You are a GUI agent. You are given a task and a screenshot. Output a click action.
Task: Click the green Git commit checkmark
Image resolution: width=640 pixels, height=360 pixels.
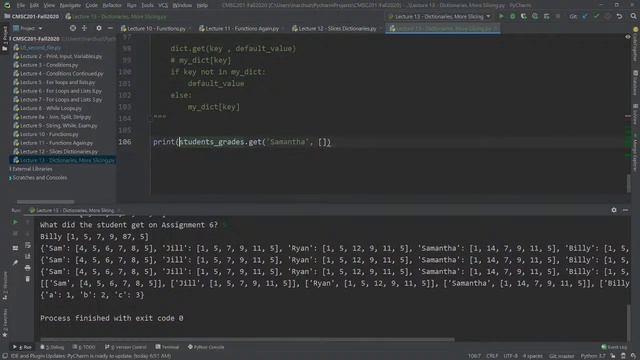coord(596,16)
